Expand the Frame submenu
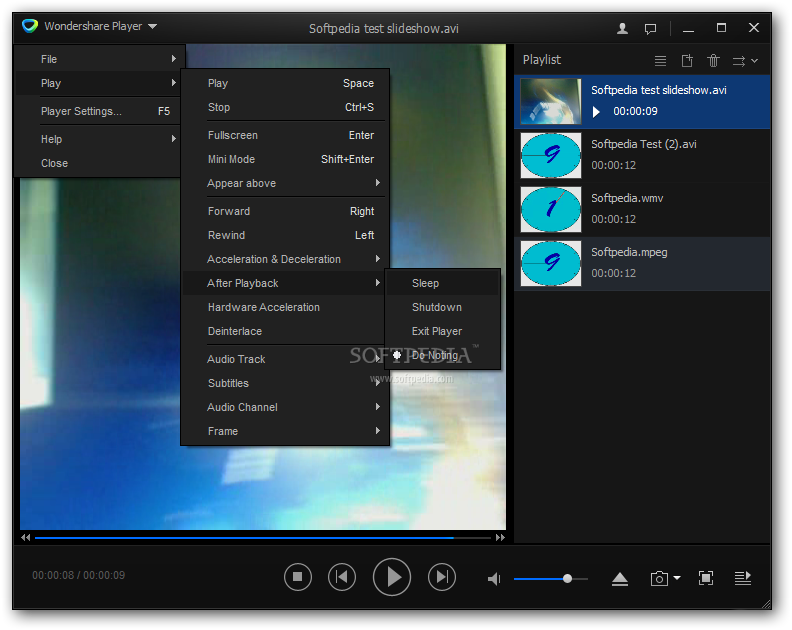The image size is (792, 630). click(285, 431)
